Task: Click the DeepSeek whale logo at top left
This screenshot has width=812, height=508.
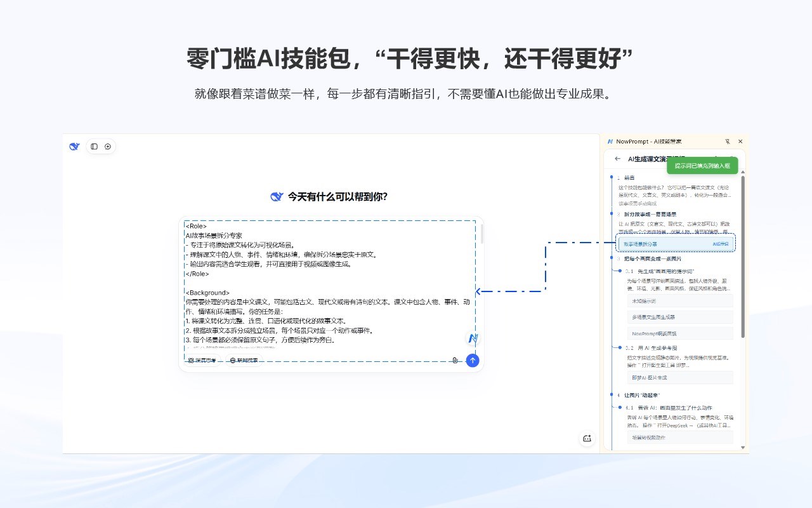Action: (75, 147)
